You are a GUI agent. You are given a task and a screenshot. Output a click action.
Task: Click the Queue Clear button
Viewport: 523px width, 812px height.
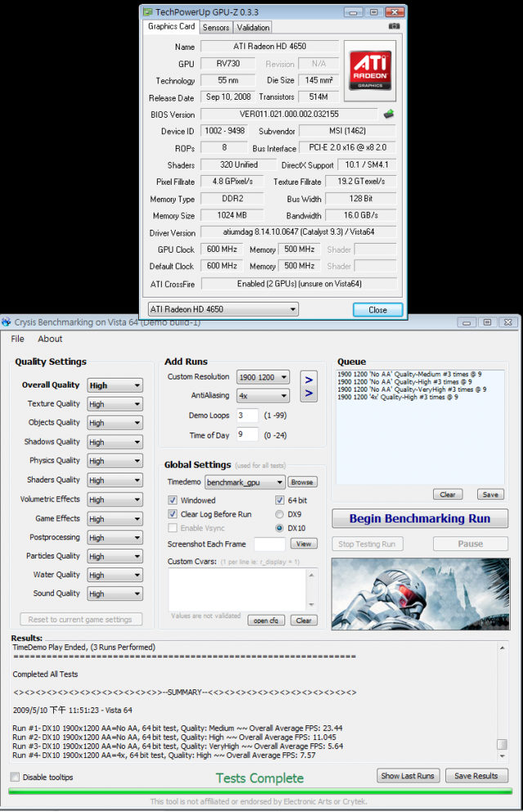click(x=448, y=494)
